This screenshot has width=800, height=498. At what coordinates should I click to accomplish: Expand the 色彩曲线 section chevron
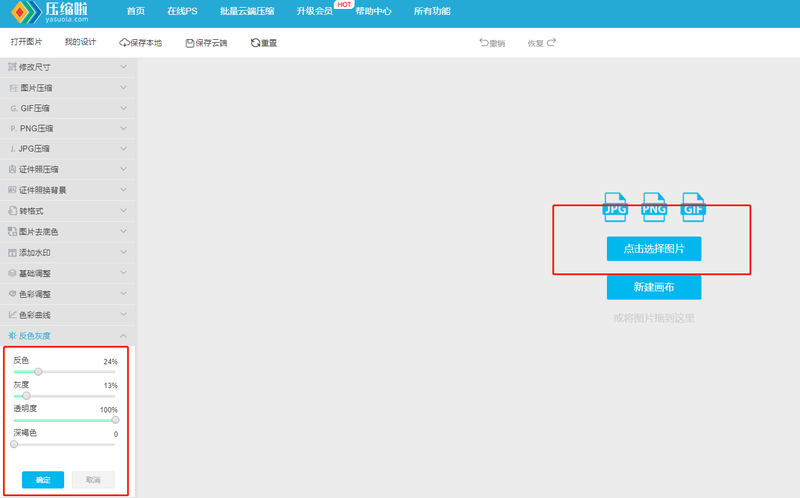(123, 314)
